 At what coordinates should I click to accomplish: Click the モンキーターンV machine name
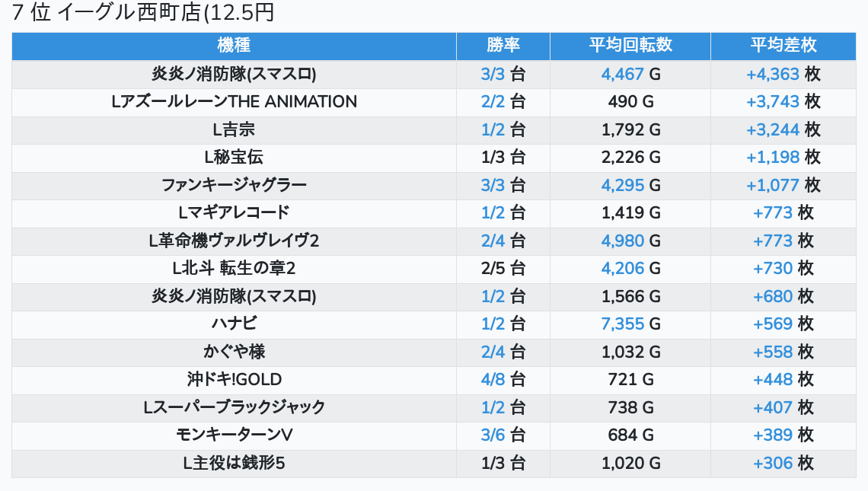tap(234, 435)
